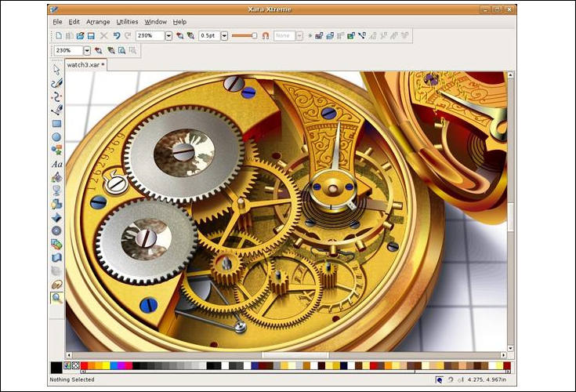Pick the yellow color swatch
This screenshot has height=392, width=576.
click(x=106, y=365)
